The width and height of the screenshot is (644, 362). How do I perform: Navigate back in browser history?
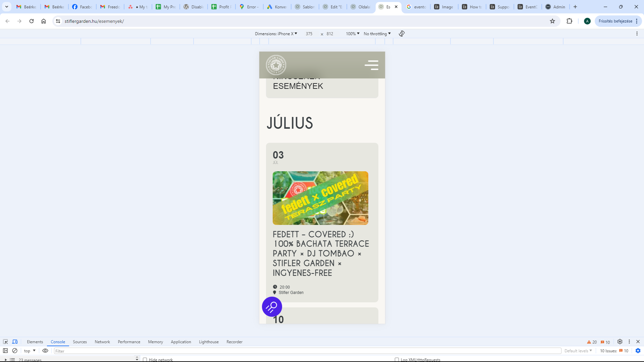[x=7, y=21]
